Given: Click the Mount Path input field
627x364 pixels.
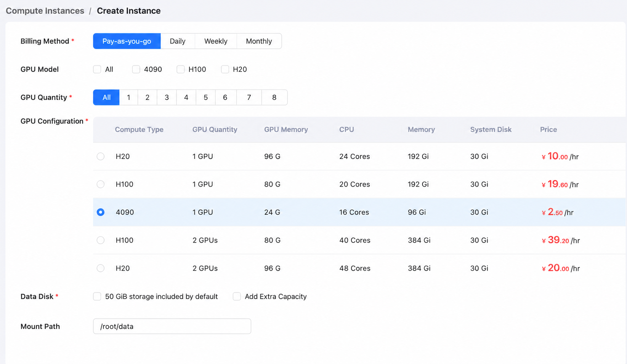Looking at the screenshot, I should pos(172,326).
